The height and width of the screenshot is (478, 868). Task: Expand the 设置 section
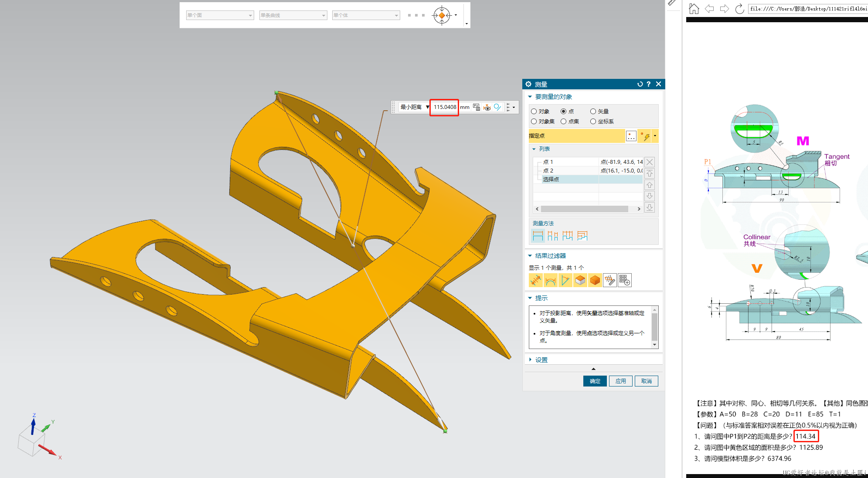[530, 360]
